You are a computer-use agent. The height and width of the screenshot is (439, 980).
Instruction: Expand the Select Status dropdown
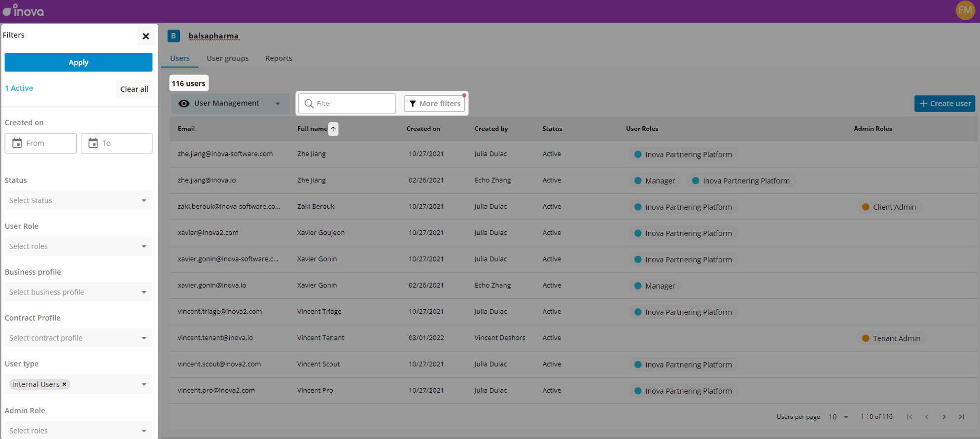point(78,200)
